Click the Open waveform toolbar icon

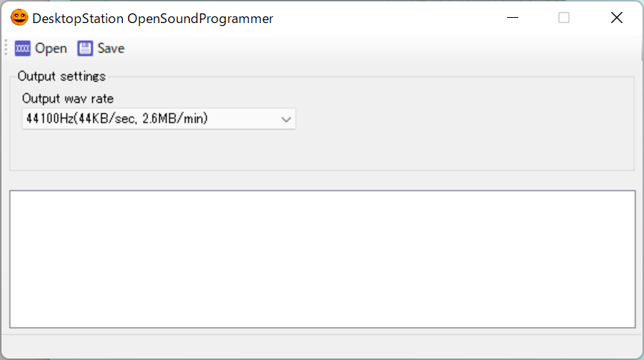22,48
